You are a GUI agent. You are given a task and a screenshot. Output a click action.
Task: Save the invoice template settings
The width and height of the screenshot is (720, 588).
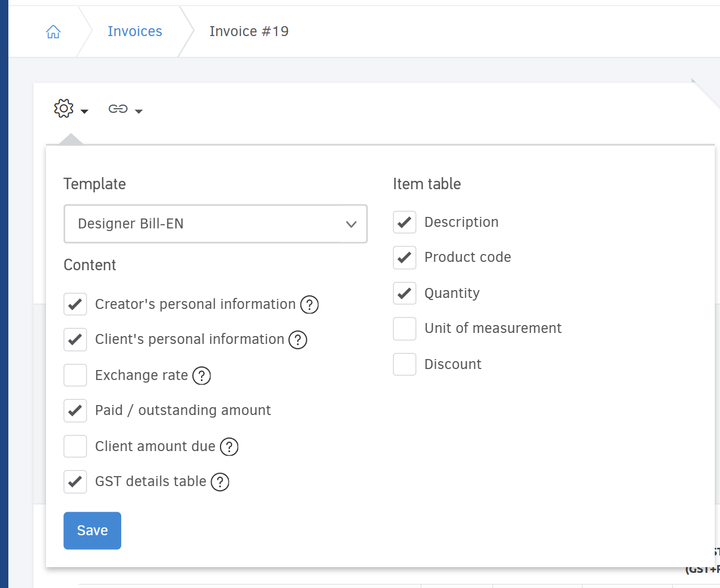(92, 530)
